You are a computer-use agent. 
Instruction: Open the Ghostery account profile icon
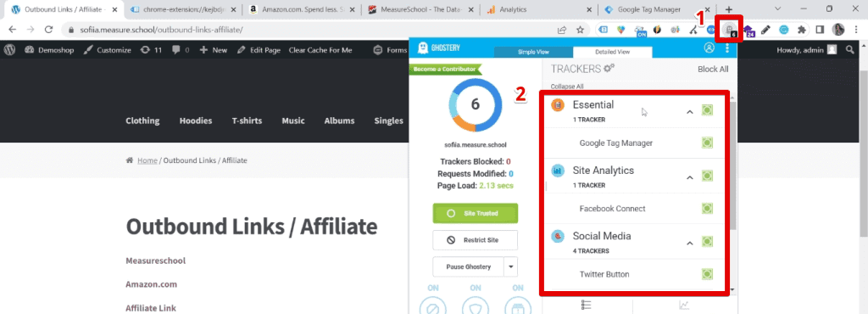(709, 48)
